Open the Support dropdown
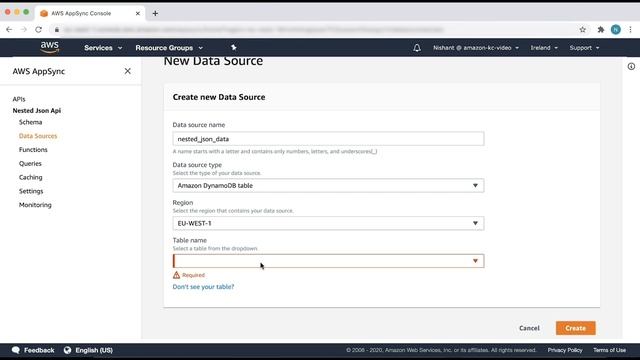 (584, 48)
